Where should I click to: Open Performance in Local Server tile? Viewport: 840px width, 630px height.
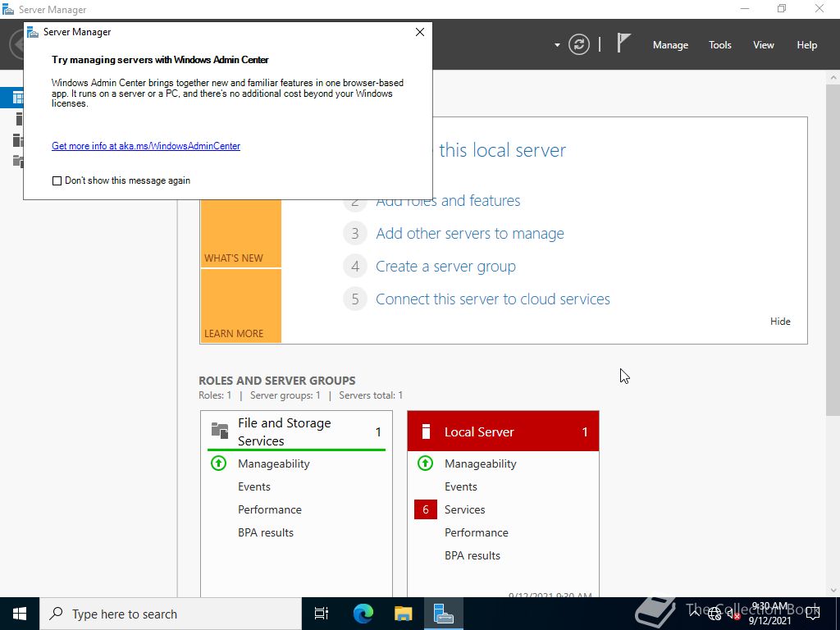pyautogui.click(x=477, y=532)
